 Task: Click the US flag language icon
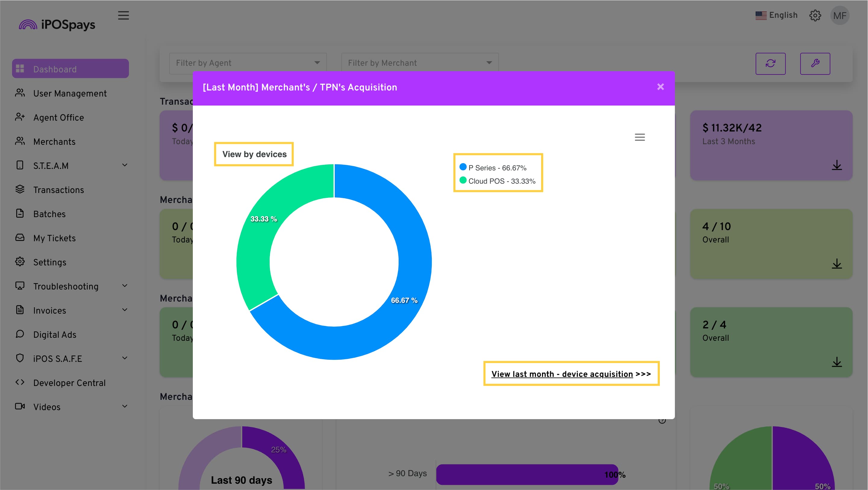coord(761,15)
